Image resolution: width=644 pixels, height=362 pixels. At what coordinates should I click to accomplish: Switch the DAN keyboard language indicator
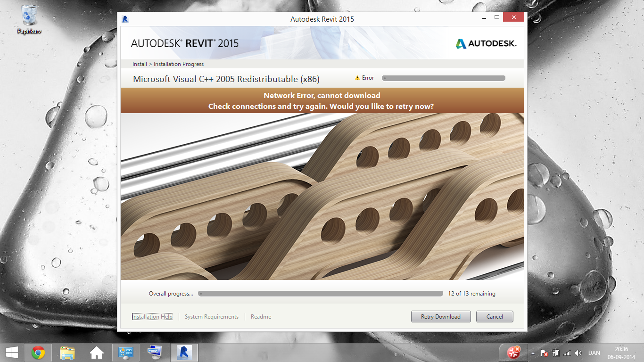coord(594,353)
